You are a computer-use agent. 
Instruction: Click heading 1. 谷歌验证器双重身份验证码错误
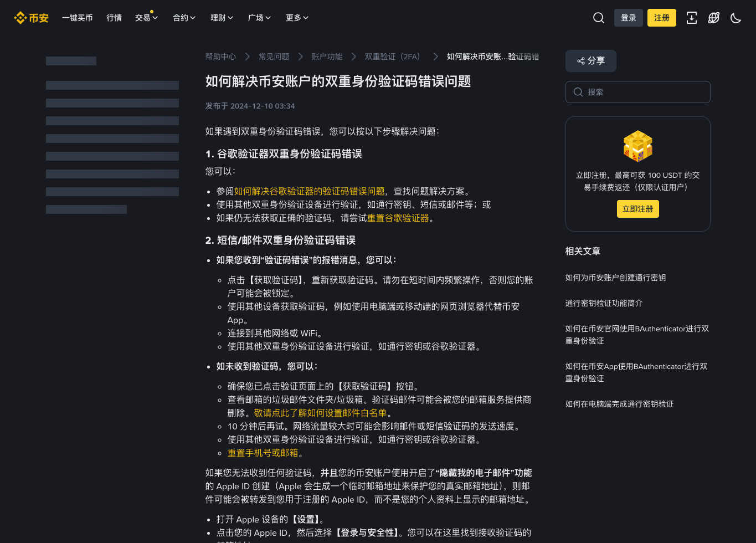click(284, 153)
